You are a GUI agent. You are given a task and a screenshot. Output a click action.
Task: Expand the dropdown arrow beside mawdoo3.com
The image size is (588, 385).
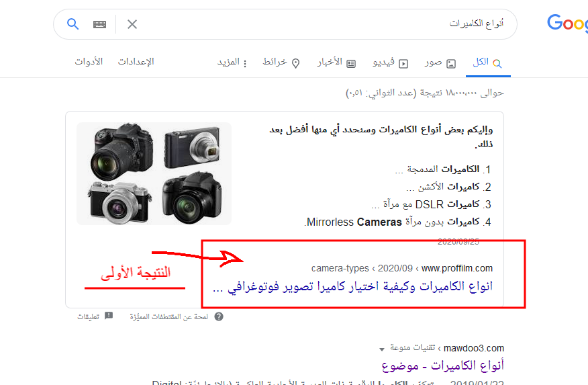[382, 349]
